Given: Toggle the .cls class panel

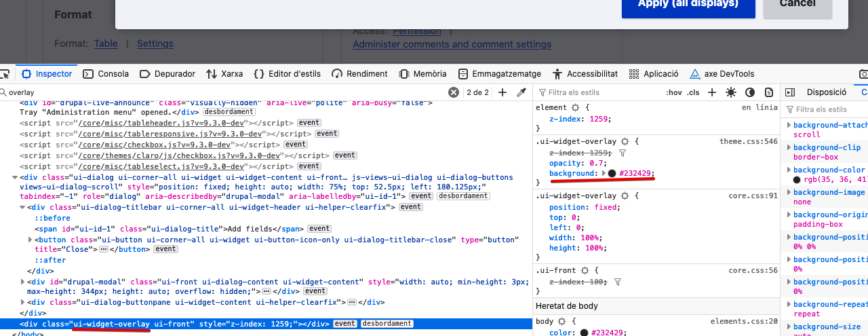Looking at the screenshot, I should (x=693, y=92).
